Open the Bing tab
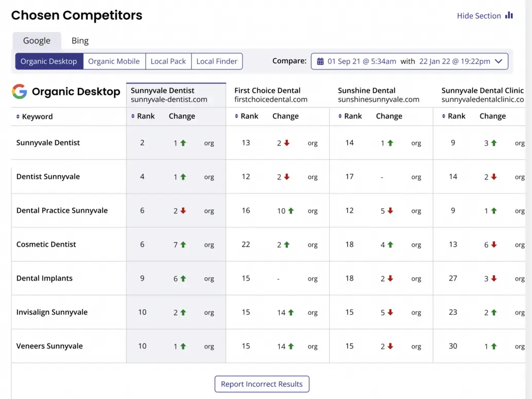This screenshot has width=532, height=399. pos(80,41)
